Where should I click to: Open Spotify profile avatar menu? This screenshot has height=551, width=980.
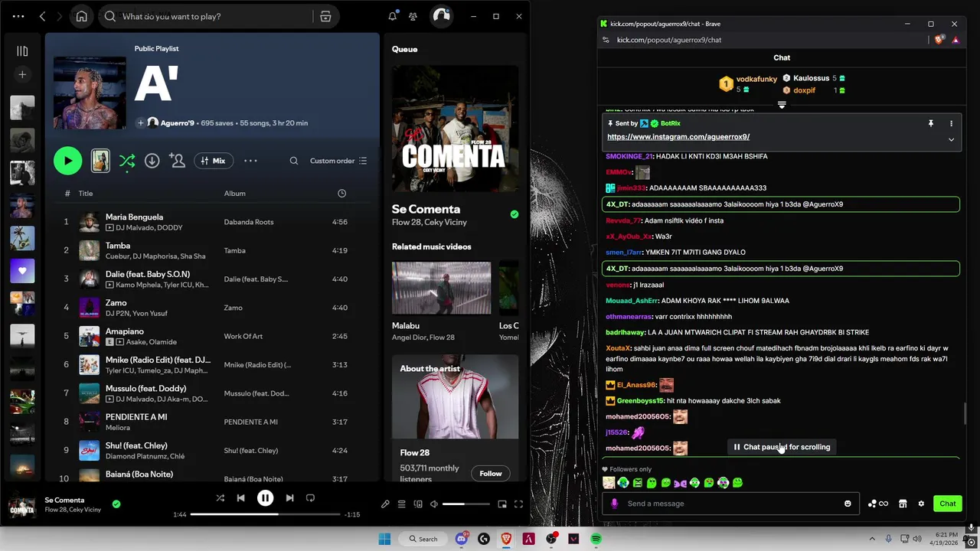click(442, 16)
